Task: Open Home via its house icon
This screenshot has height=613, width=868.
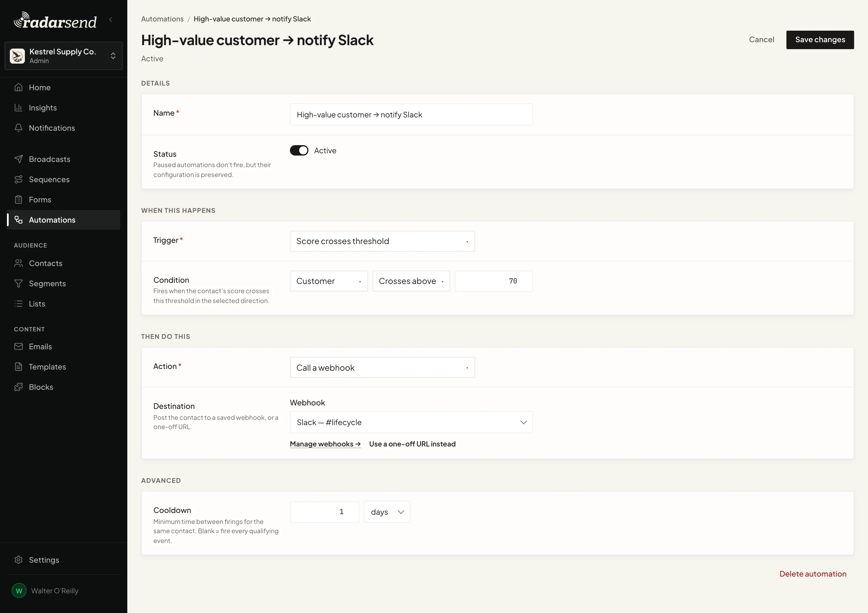Action: [x=19, y=87]
